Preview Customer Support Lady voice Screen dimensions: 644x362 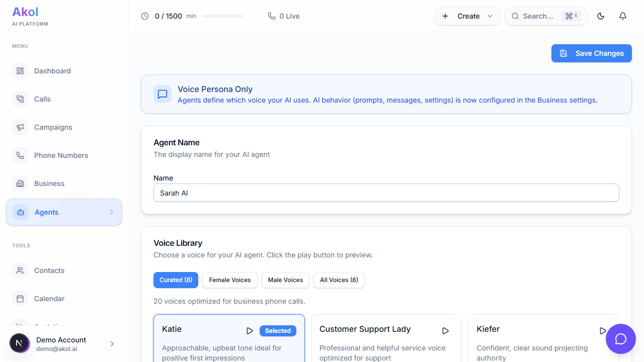[445, 331]
